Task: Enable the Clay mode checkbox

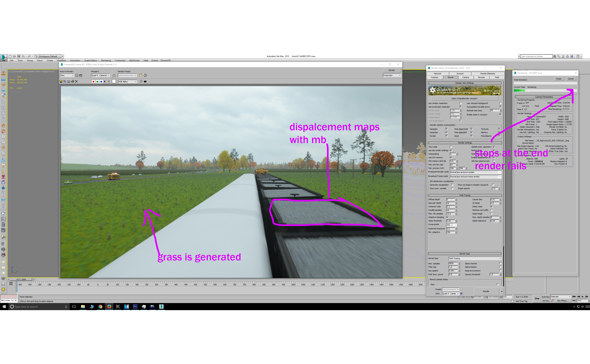Action: (x=451, y=147)
